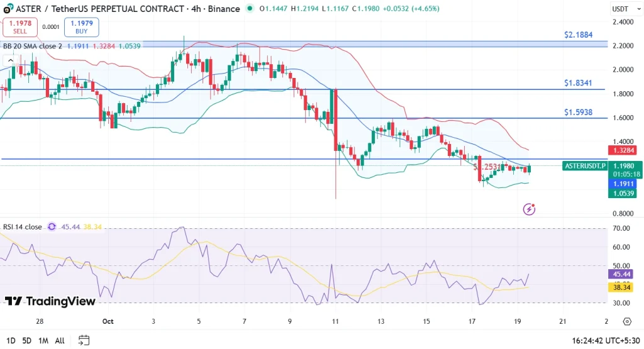The width and height of the screenshot is (644, 349).
Task: Switch to the 1M time range
Action: [x=43, y=340]
